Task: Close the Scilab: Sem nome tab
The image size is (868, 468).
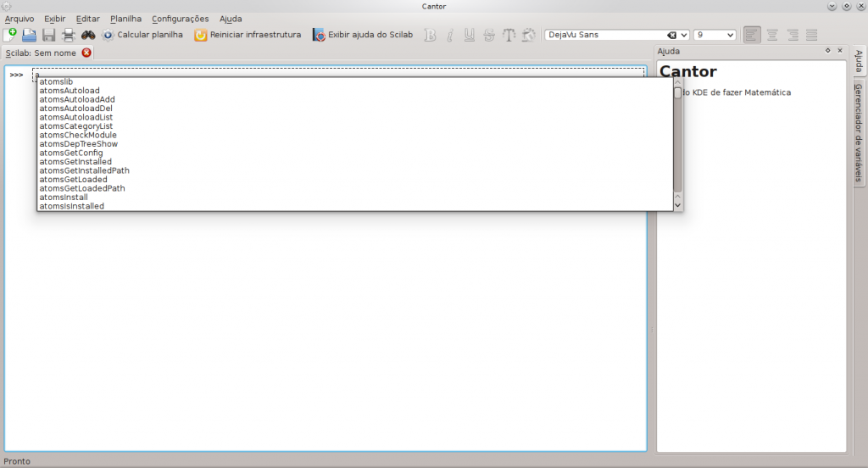Action: (86, 53)
